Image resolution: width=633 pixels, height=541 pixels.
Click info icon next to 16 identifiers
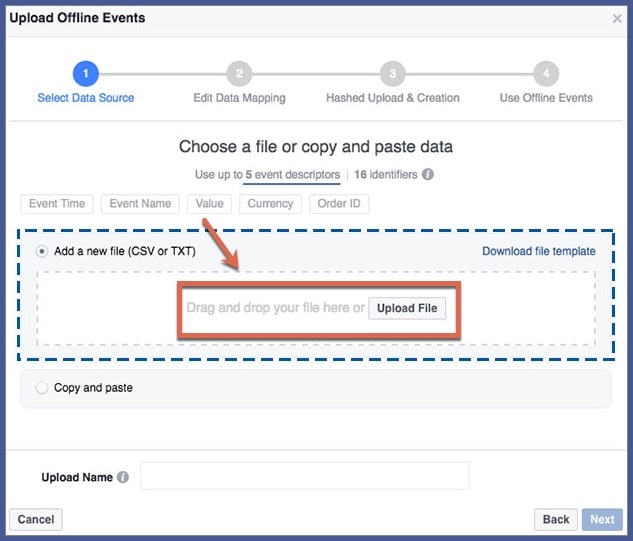pos(428,174)
